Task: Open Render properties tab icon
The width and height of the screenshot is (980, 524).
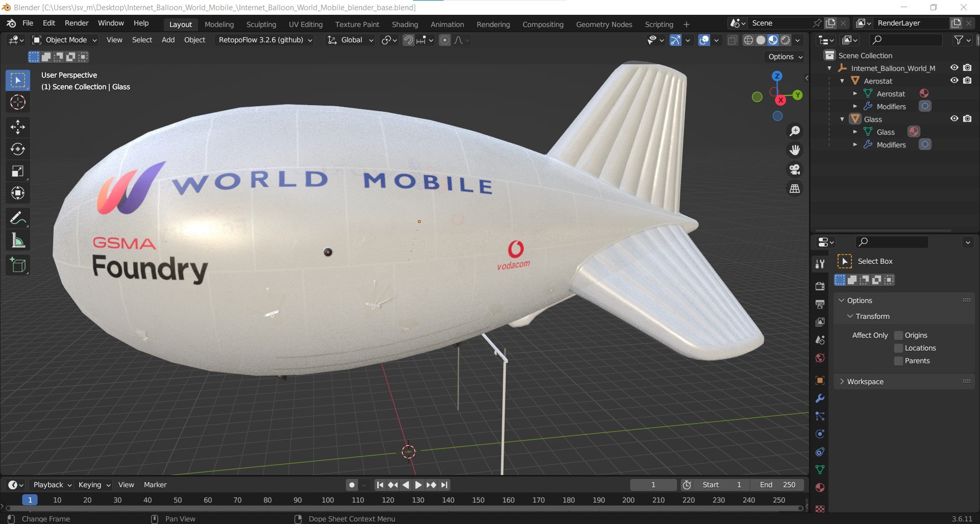Action: tap(820, 286)
